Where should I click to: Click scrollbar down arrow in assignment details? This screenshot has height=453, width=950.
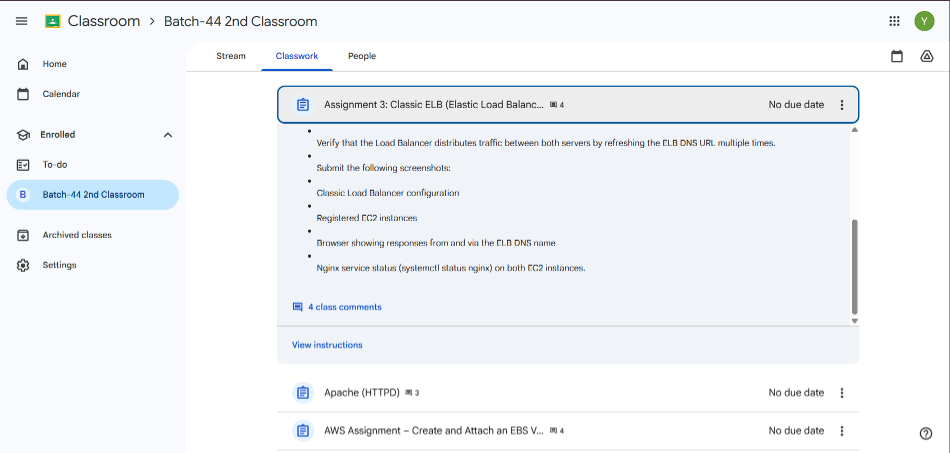pos(854,321)
